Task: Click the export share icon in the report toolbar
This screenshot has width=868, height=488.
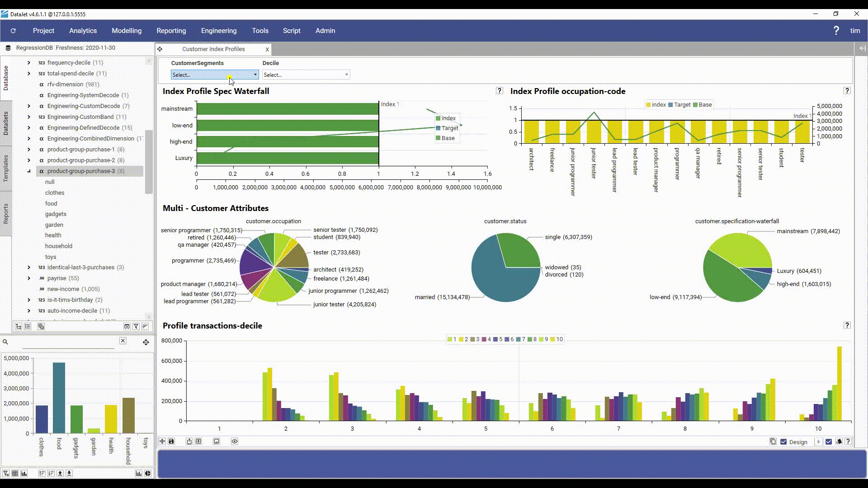Action: pyautogui.click(x=189, y=441)
